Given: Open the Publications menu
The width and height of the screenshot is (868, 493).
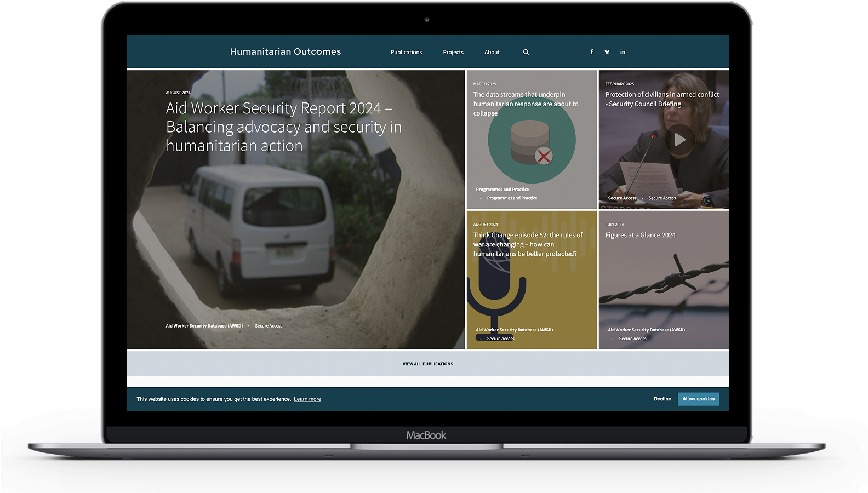Looking at the screenshot, I should [x=406, y=53].
